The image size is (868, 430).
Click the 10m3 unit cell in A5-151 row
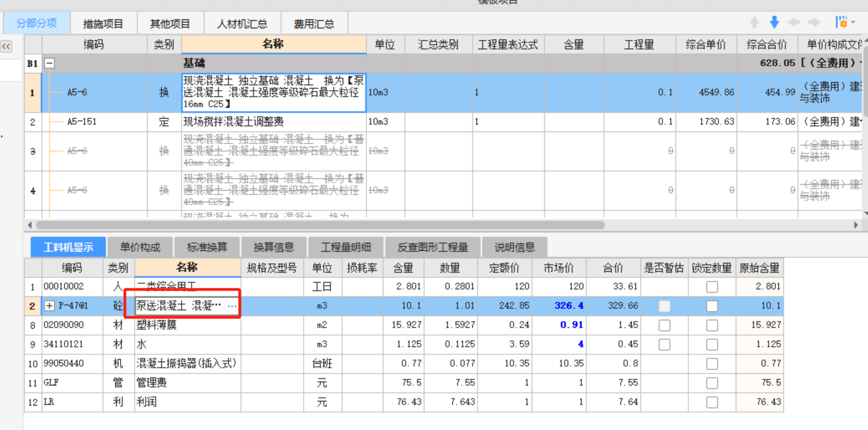pos(385,122)
